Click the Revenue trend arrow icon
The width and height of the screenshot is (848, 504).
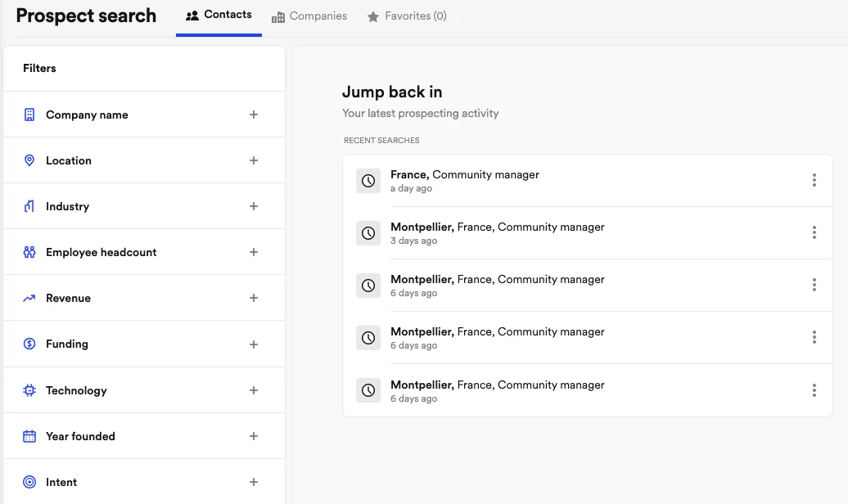tap(29, 298)
